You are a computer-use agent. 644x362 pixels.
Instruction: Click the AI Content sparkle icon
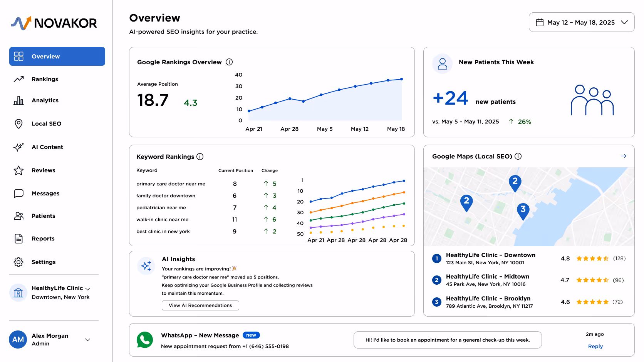coord(18,147)
